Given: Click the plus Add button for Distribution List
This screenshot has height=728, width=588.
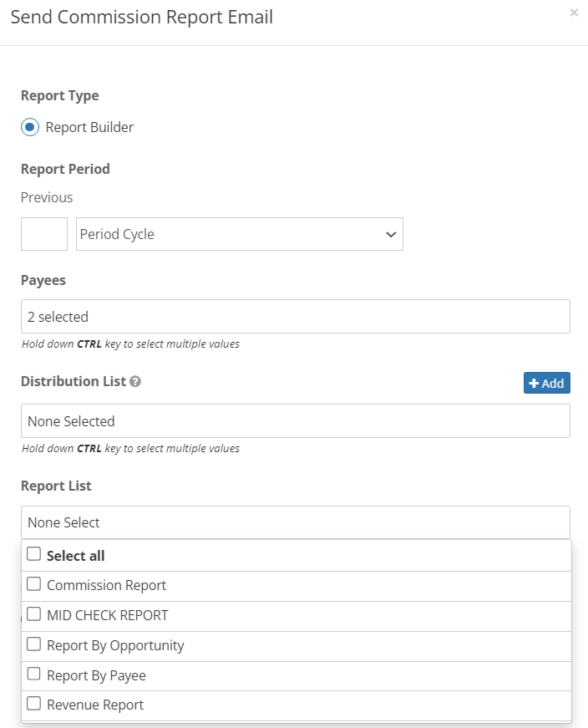Looking at the screenshot, I should (x=547, y=383).
